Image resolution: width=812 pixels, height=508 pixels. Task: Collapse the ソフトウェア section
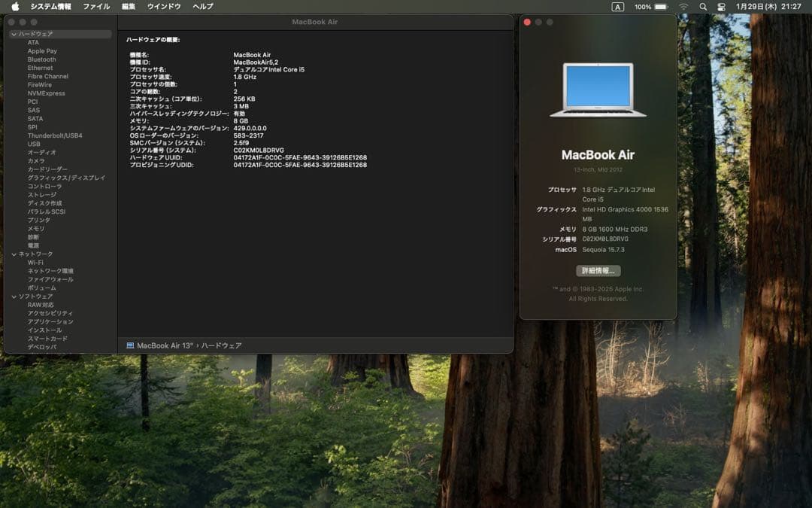point(13,296)
